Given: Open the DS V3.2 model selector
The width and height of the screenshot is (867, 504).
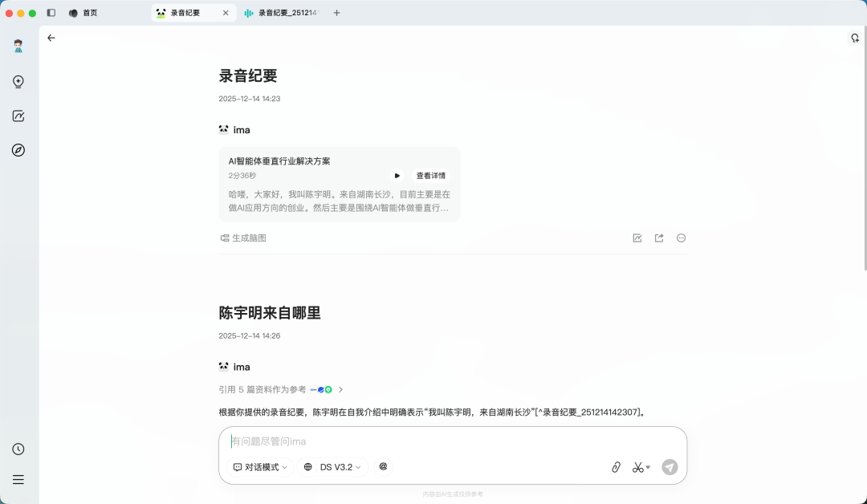Looking at the screenshot, I should coord(332,466).
